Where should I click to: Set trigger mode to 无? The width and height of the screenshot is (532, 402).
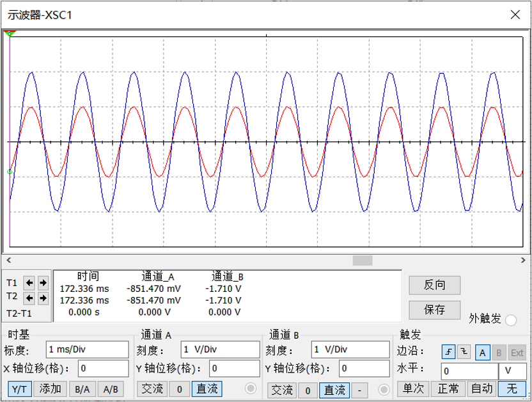click(x=512, y=389)
